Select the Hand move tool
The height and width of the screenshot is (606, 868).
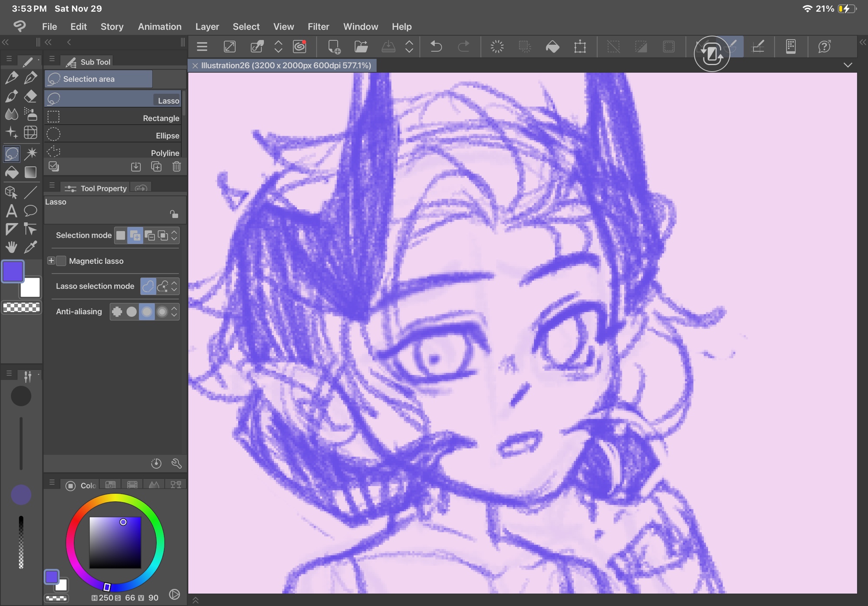point(11,247)
